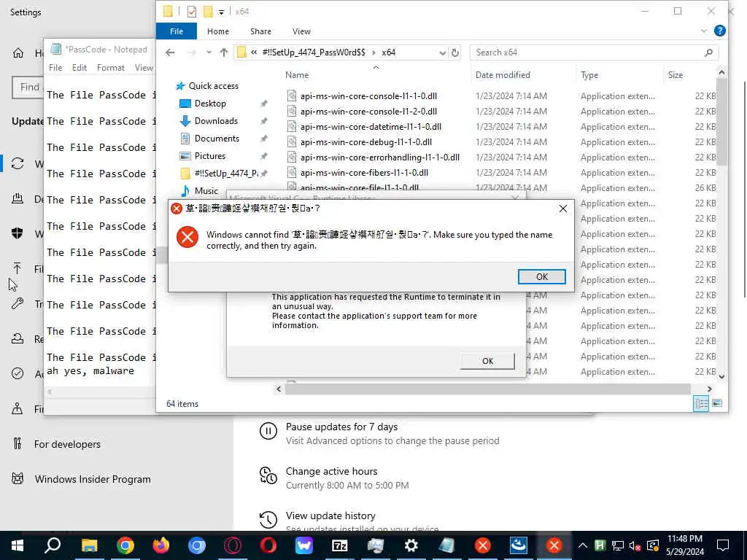The image size is (747, 560).
Task: Open the File tab in File Explorer
Action: (x=177, y=31)
